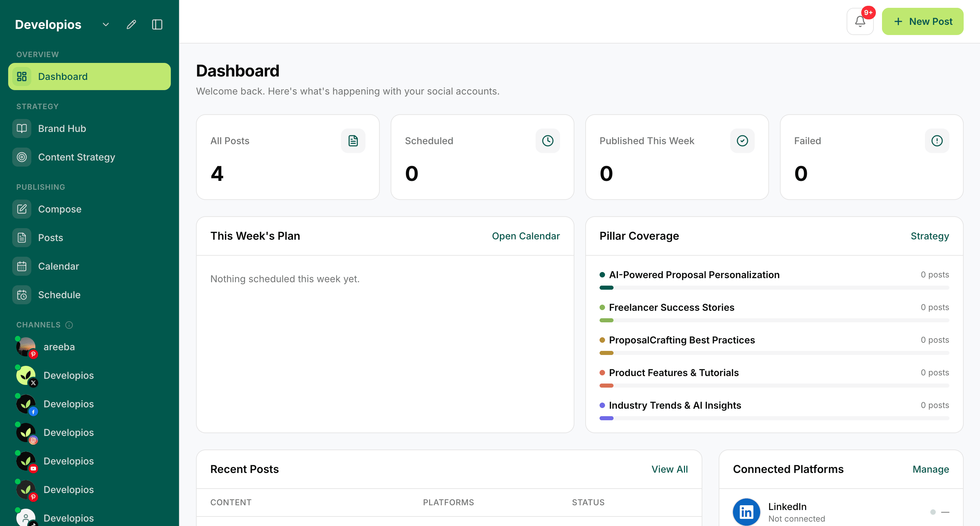Click the pencil edit icon in sidebar header
The image size is (980, 526).
131,25
